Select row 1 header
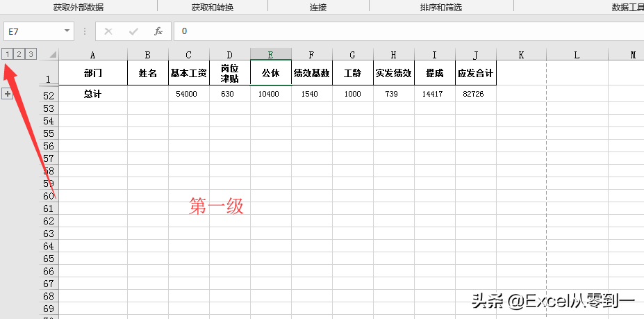Image resolution: width=644 pixels, height=319 pixels. (x=49, y=73)
